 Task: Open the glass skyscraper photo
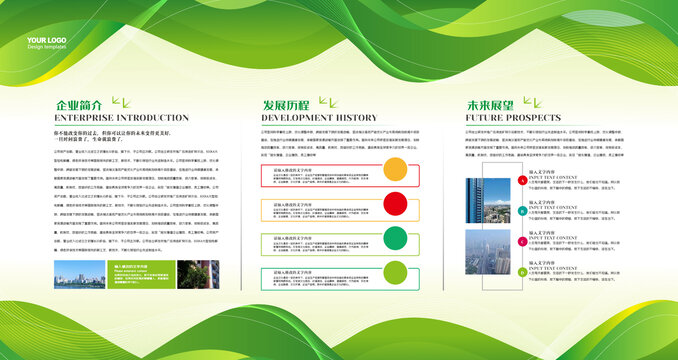488,201
